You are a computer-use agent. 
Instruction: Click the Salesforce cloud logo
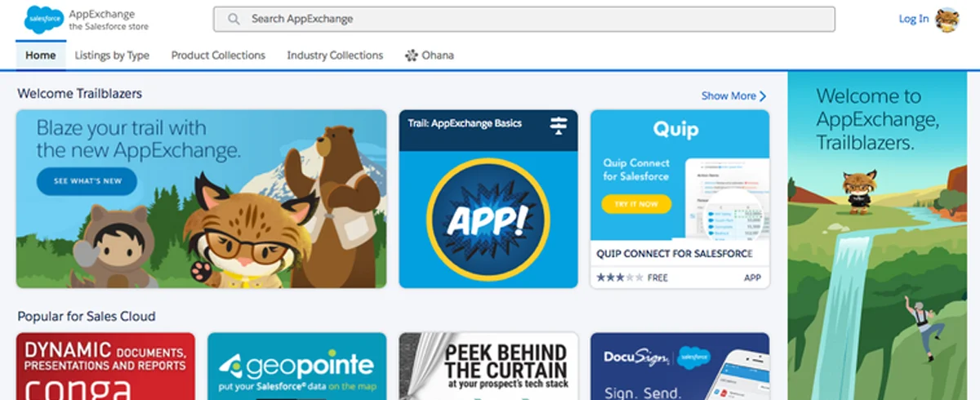click(x=43, y=18)
